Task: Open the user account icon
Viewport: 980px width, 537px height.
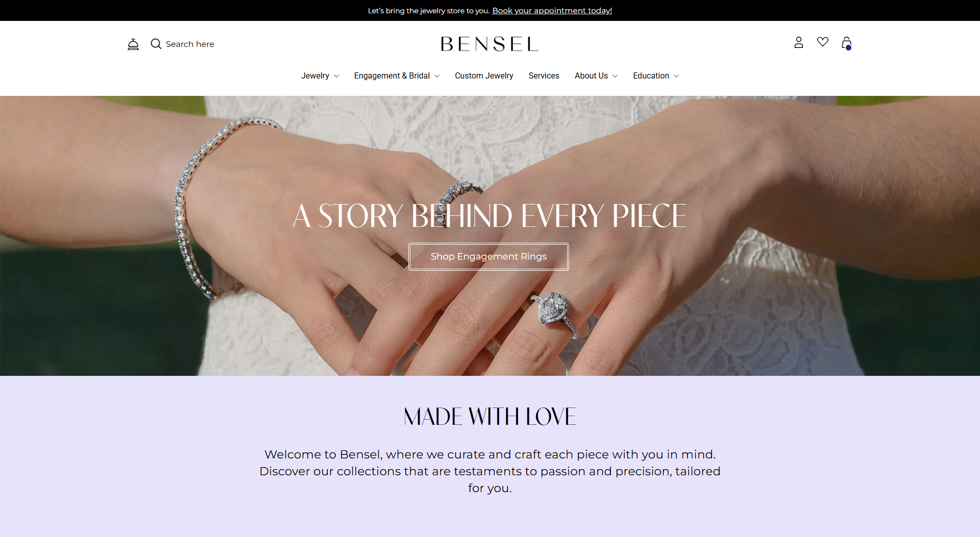Action: 799,42
